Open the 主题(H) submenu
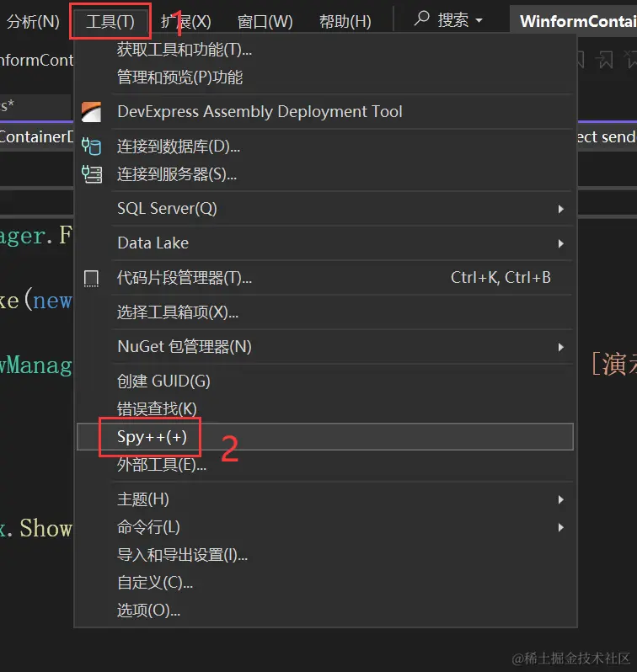 (324, 499)
